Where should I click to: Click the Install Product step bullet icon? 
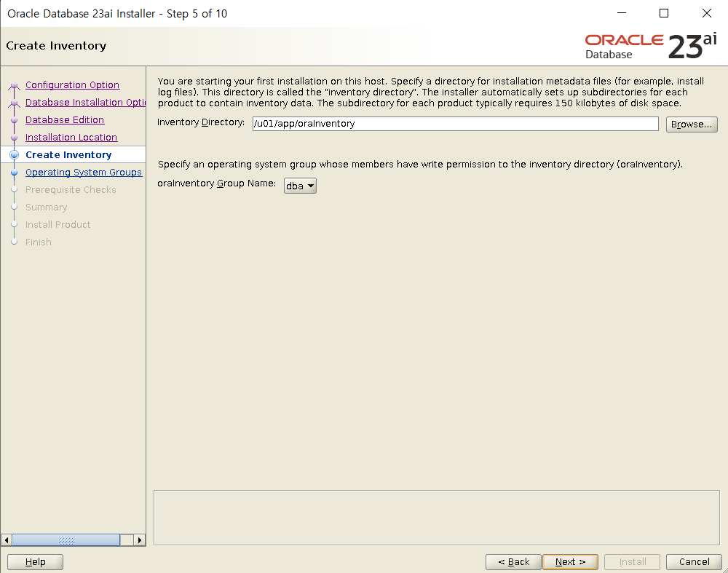coord(14,225)
